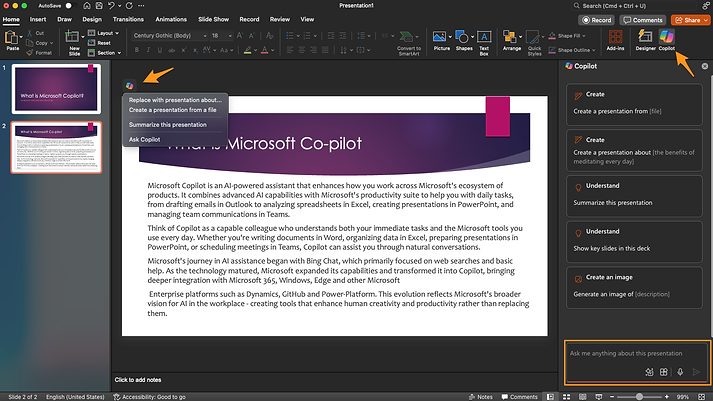The width and height of the screenshot is (713, 401).
Task: Toggle Italic formatting
Action: pyautogui.click(x=148, y=50)
